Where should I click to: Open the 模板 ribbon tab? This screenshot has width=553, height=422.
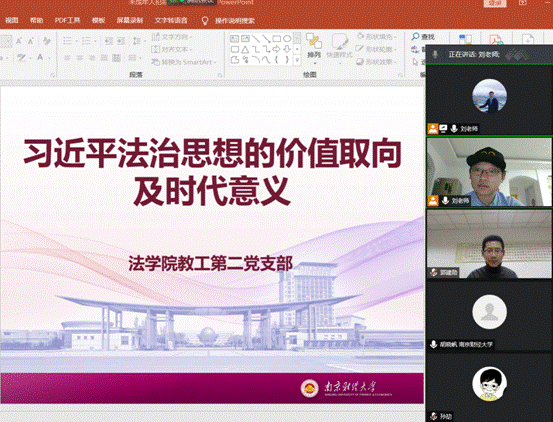(98, 20)
